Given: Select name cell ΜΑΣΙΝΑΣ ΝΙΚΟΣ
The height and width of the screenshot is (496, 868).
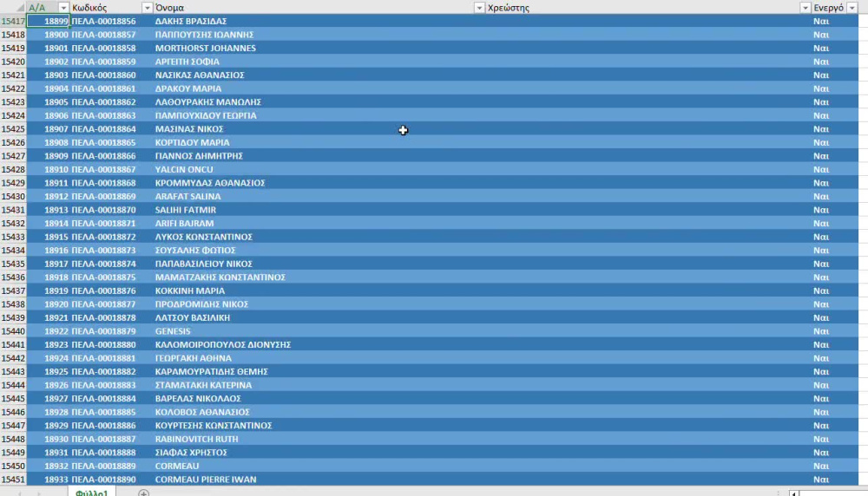Looking at the screenshot, I should [319, 129].
